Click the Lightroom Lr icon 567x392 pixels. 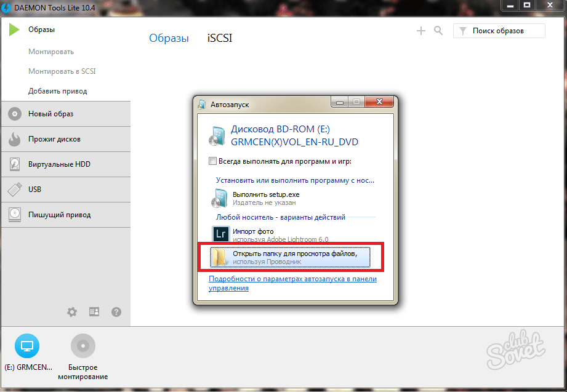tap(220, 234)
